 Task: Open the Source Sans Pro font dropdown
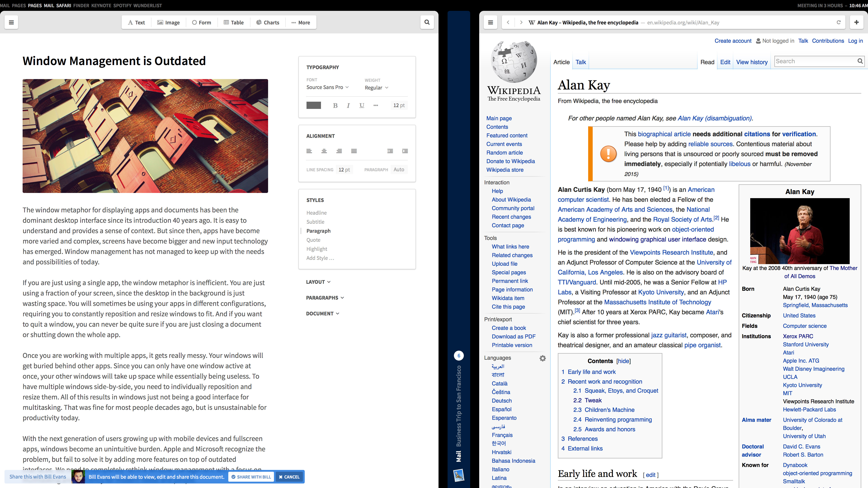327,87
